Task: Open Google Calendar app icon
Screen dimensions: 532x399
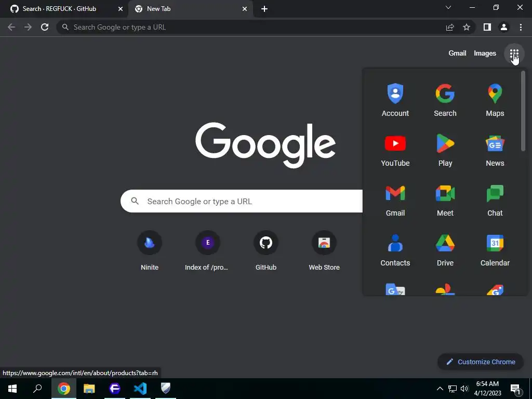Action: pyautogui.click(x=495, y=250)
